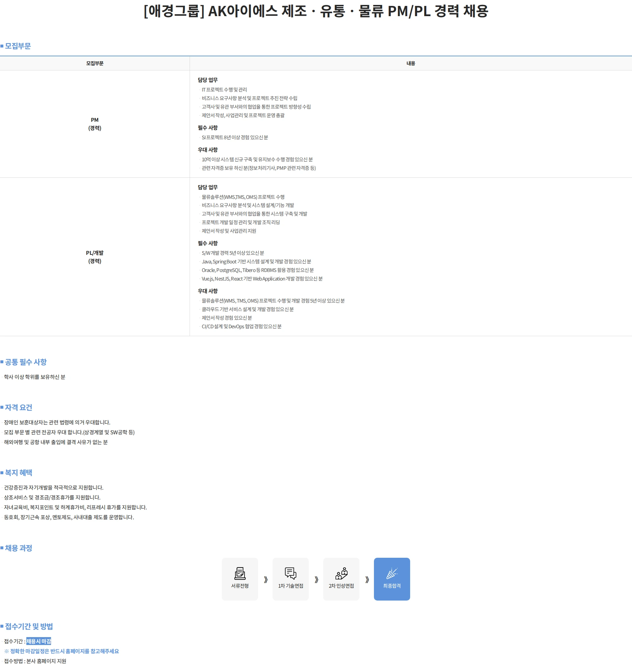Click the 2차 인성면접 people icon
Image resolution: width=632 pixels, height=672 pixels.
click(x=341, y=574)
